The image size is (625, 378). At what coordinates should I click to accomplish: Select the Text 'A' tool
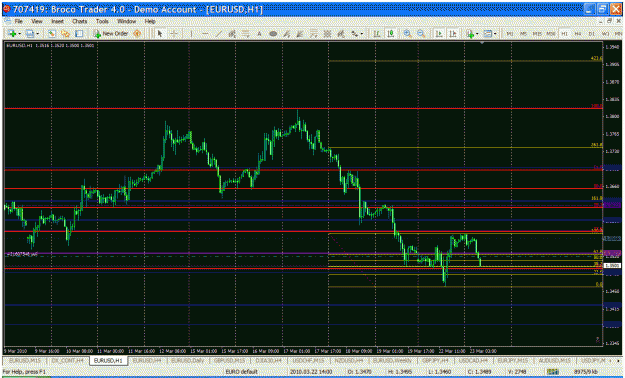coord(259,34)
